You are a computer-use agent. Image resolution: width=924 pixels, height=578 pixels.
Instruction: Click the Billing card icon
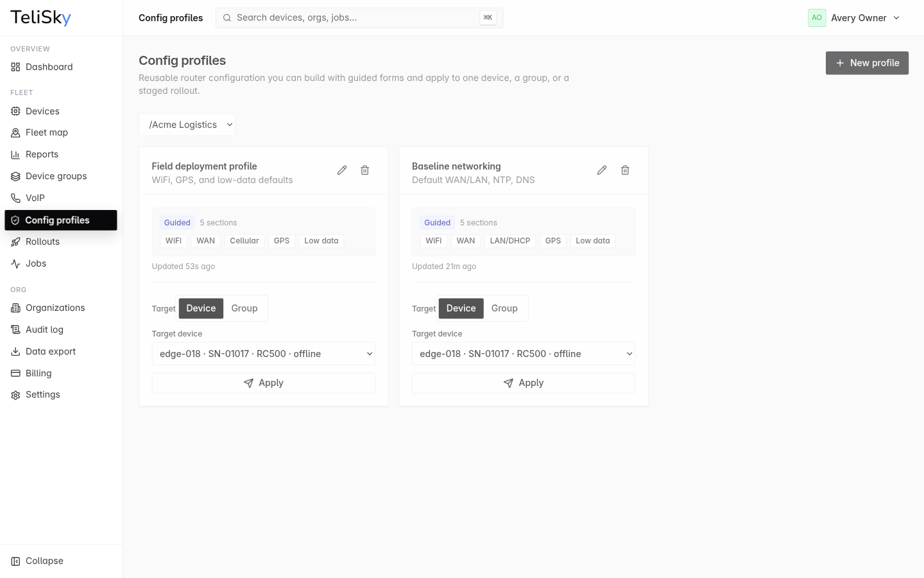pos(15,373)
